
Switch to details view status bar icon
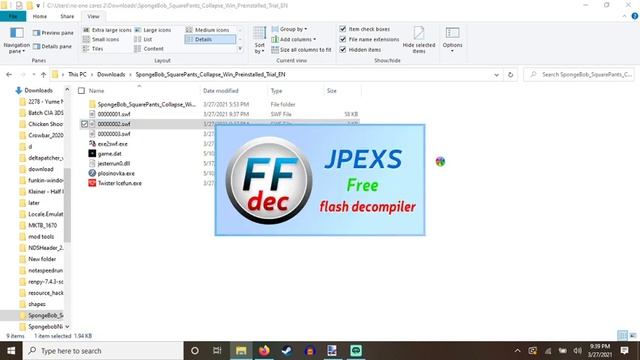coord(622,336)
